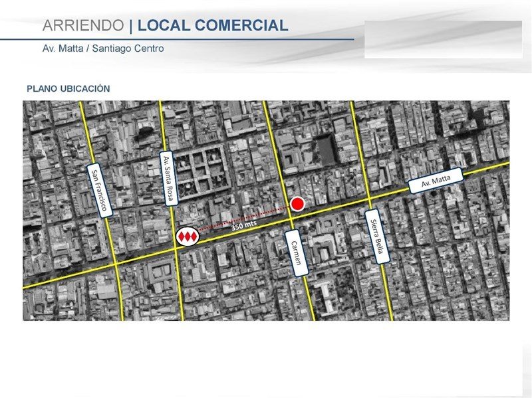The image size is (532, 398).
Task: Click the San Francisco and Av. Matta intersection
Action: (116, 263)
